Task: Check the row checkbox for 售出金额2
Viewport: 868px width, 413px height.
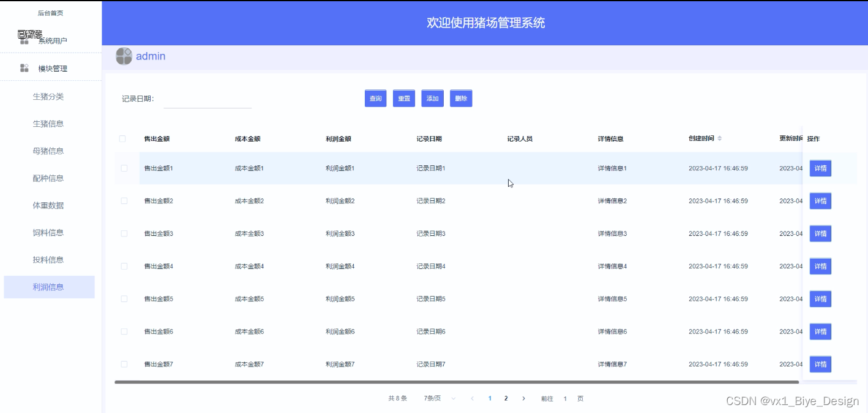Action: pyautogui.click(x=124, y=201)
